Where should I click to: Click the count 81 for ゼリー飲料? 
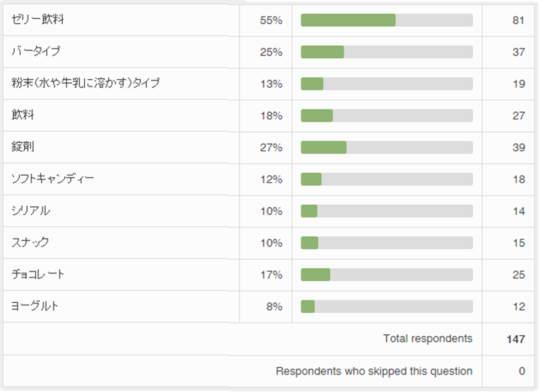tap(518, 21)
